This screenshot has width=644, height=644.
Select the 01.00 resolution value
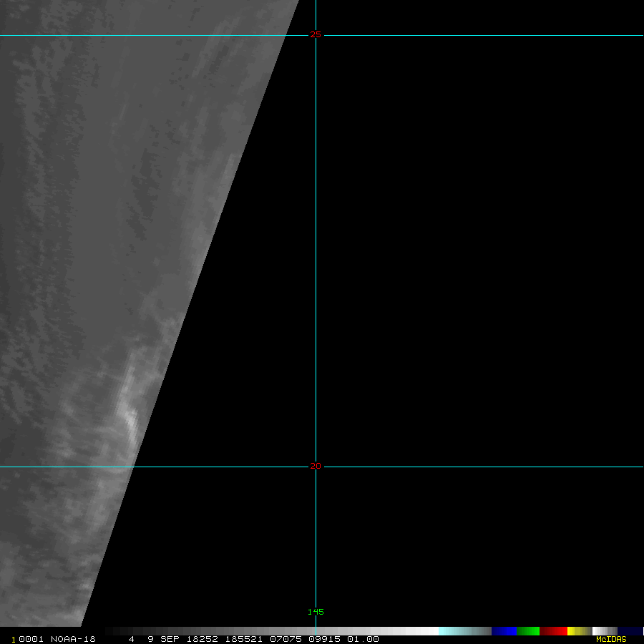[x=363, y=639]
